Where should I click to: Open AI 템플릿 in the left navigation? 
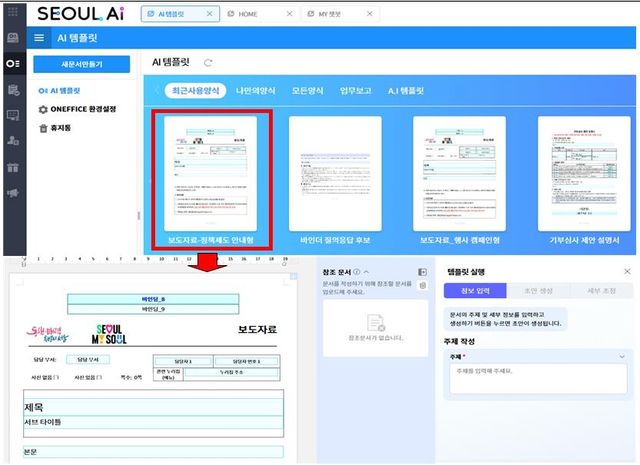[59, 91]
